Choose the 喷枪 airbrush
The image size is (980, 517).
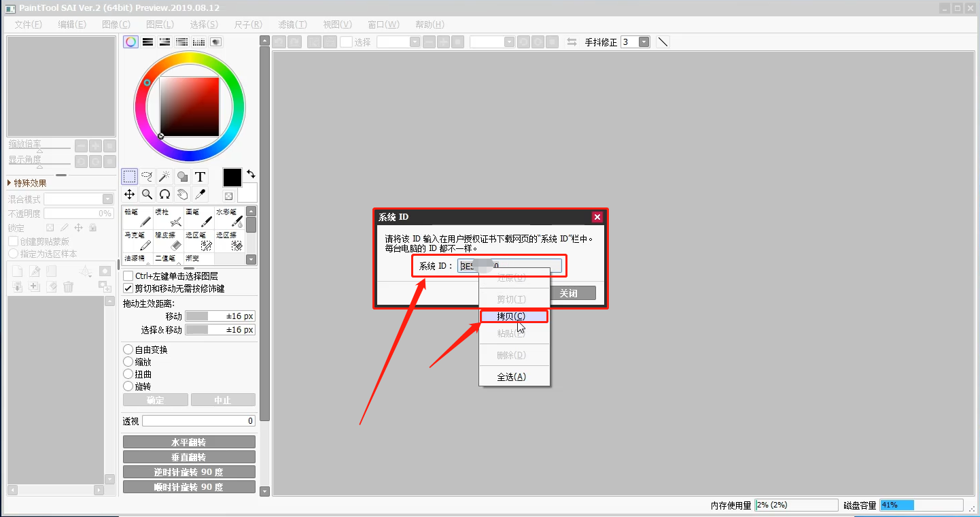point(169,218)
